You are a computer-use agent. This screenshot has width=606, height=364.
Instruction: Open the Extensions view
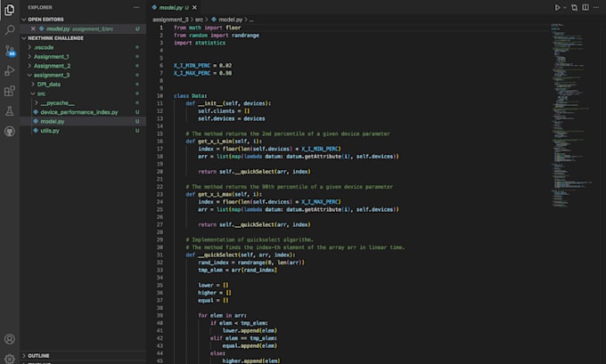tap(10, 91)
